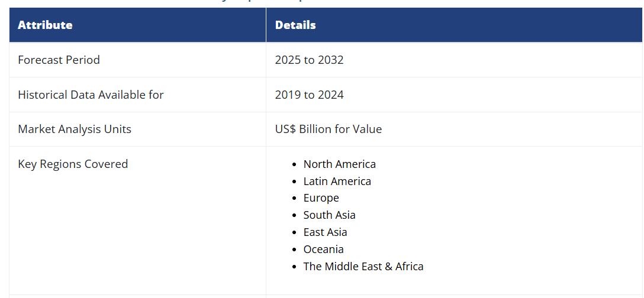Select the Historical Data Available for label
Screen dimensions: 644x298
click(x=91, y=95)
